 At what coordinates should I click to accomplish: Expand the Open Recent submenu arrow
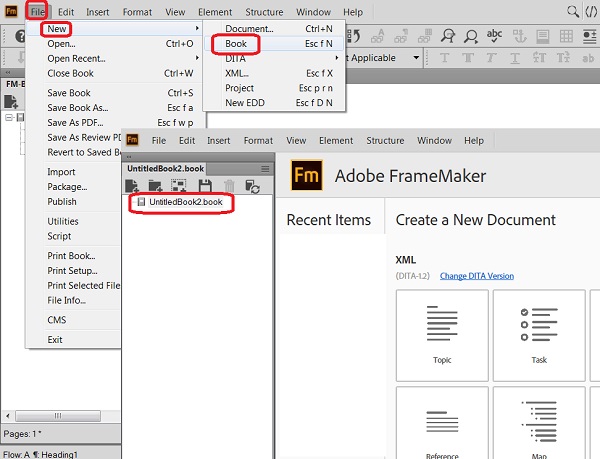click(197, 58)
